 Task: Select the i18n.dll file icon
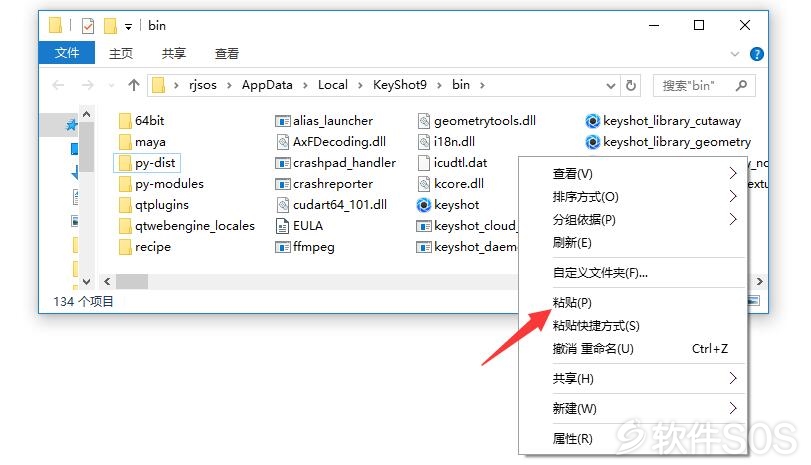pyautogui.click(x=424, y=142)
